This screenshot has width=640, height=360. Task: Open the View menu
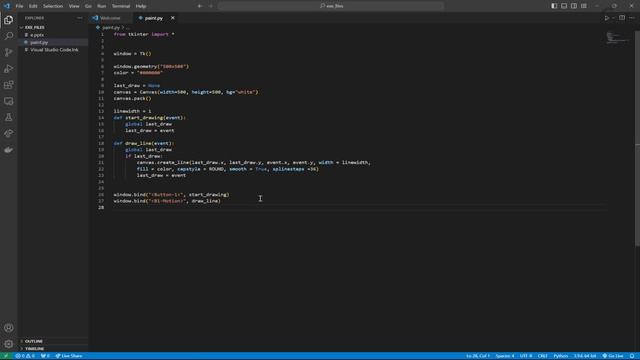pos(74,6)
